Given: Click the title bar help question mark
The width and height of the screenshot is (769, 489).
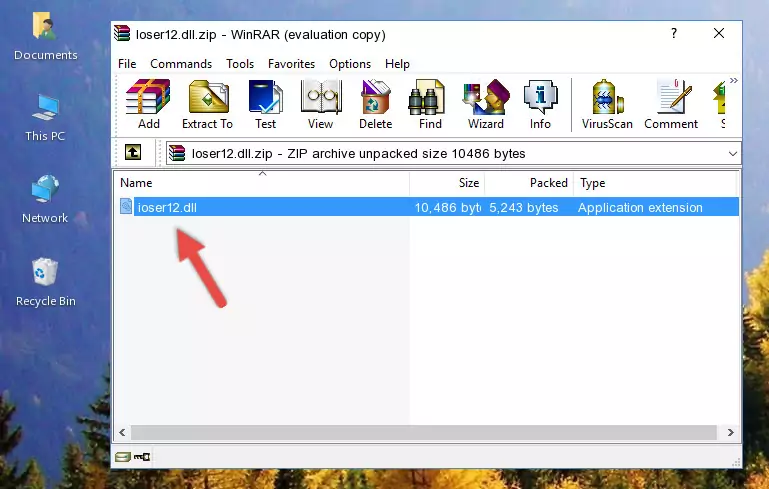Looking at the screenshot, I should coord(674,33).
